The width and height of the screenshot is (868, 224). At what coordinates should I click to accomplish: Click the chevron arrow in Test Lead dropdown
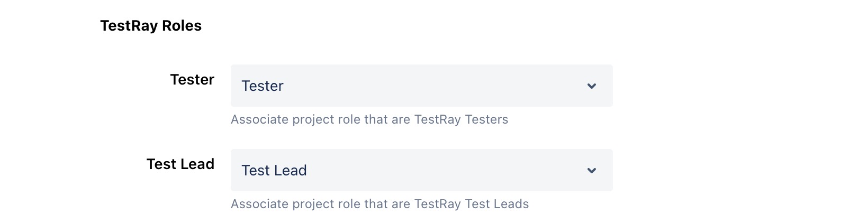click(592, 171)
